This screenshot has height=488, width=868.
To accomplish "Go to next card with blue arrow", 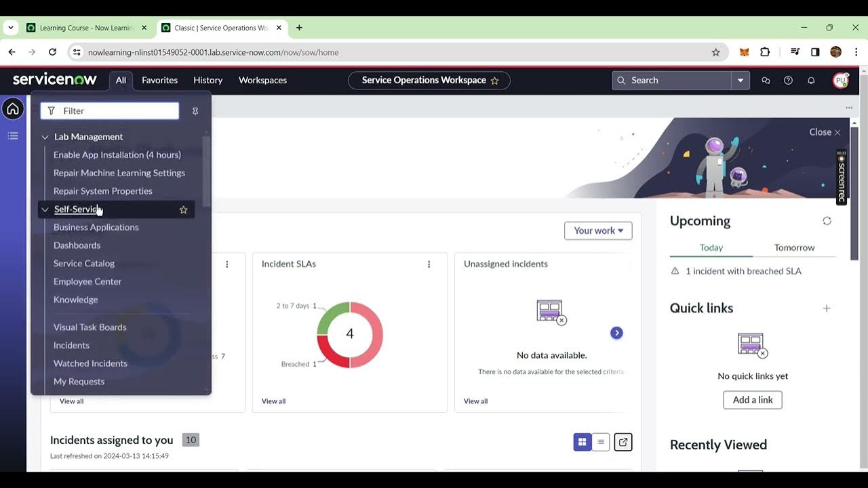I will 616,333.
